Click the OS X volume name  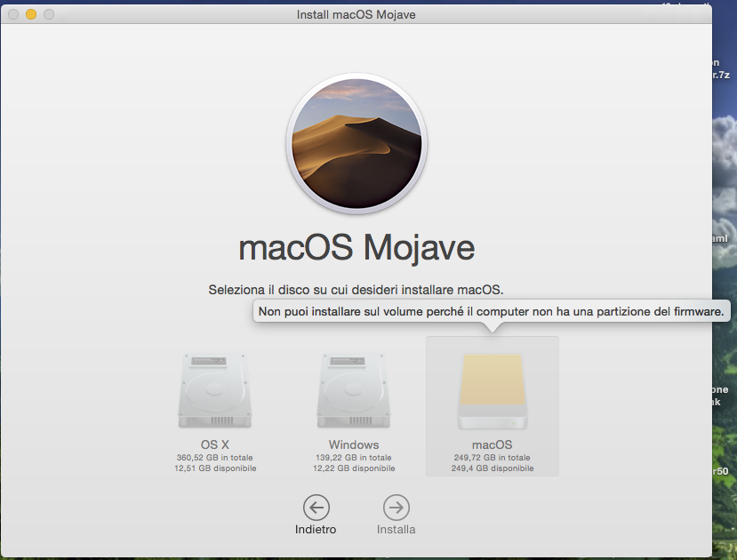(x=215, y=444)
